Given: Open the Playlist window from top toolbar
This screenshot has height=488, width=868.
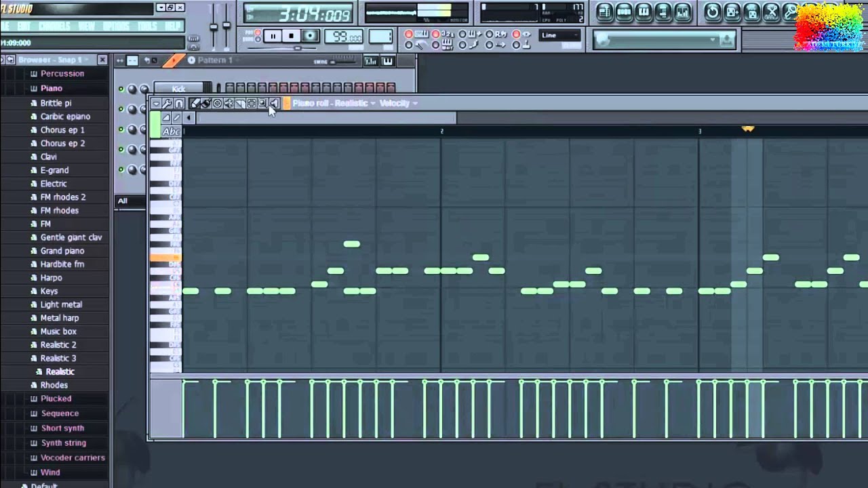Looking at the screenshot, I should (604, 12).
